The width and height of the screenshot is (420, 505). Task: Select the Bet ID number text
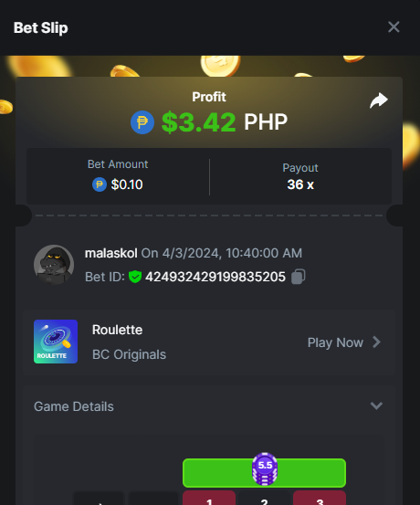[215, 277]
